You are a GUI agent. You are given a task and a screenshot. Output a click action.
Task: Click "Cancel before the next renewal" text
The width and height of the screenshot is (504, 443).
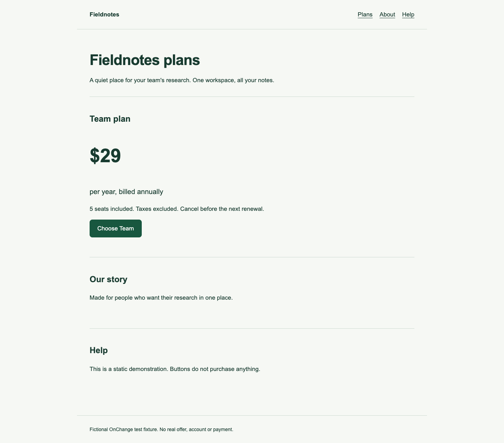pos(222,209)
